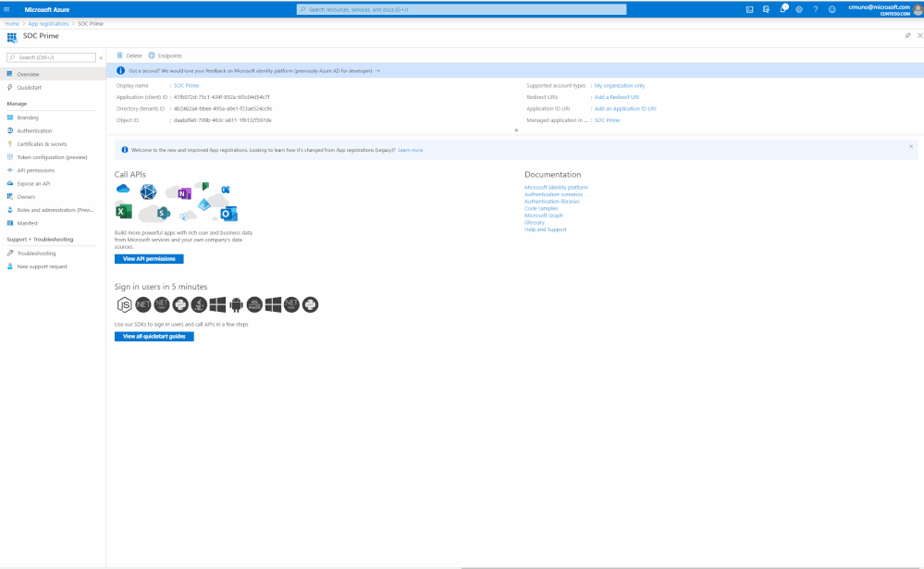The image size is (924, 569).
Task: Open Token configuration (preview)
Action: (53, 157)
